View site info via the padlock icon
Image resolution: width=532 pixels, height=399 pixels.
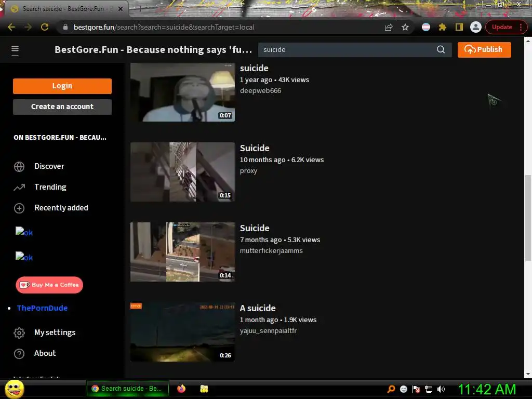click(65, 27)
